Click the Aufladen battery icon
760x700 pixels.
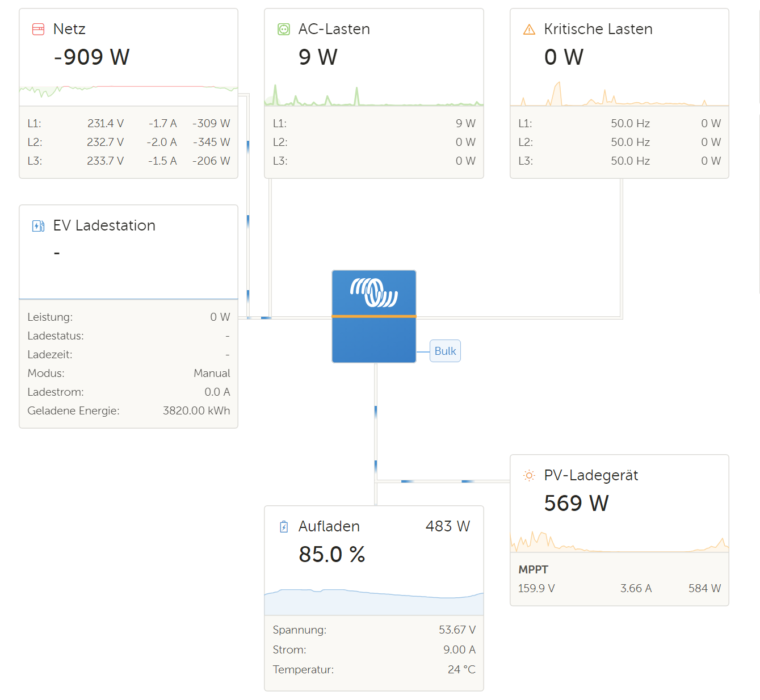[x=284, y=527]
